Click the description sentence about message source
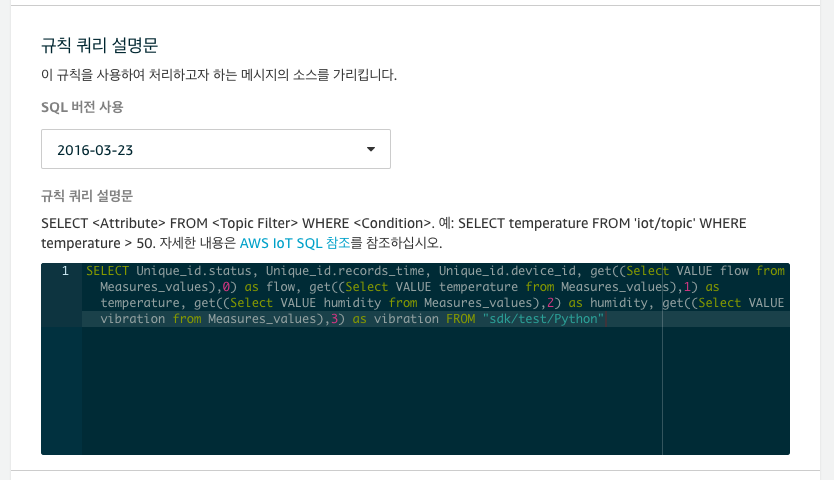This screenshot has height=480, width=834. [x=219, y=75]
